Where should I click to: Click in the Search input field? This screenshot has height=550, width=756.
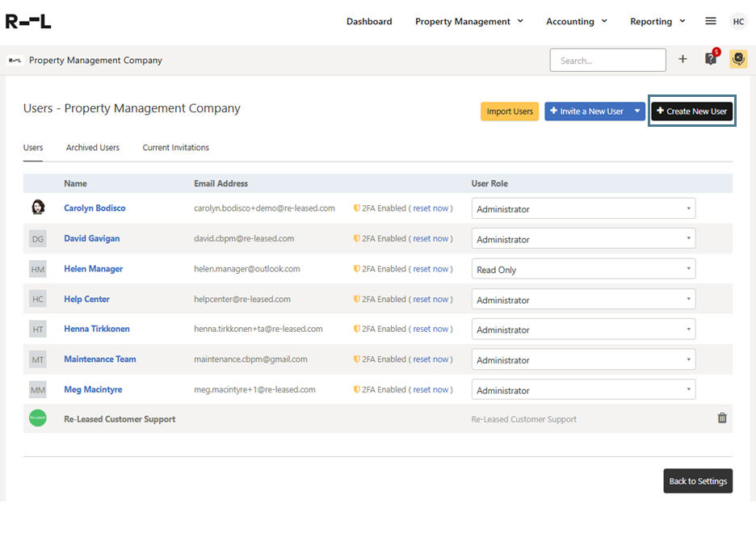click(x=607, y=61)
